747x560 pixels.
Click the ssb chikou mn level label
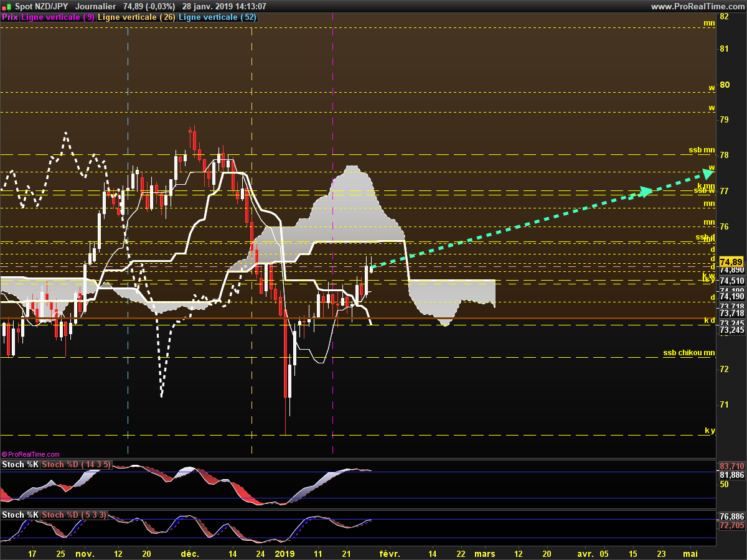(x=689, y=353)
